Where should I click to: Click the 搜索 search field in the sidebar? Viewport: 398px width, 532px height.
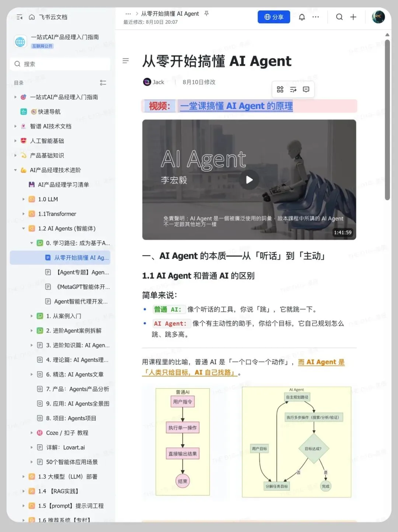tap(60, 64)
